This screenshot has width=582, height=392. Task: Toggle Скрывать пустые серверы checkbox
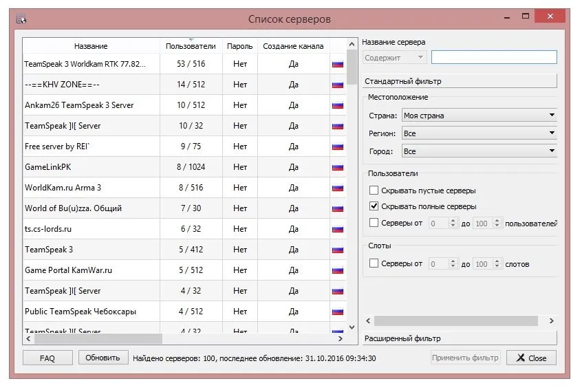point(374,190)
